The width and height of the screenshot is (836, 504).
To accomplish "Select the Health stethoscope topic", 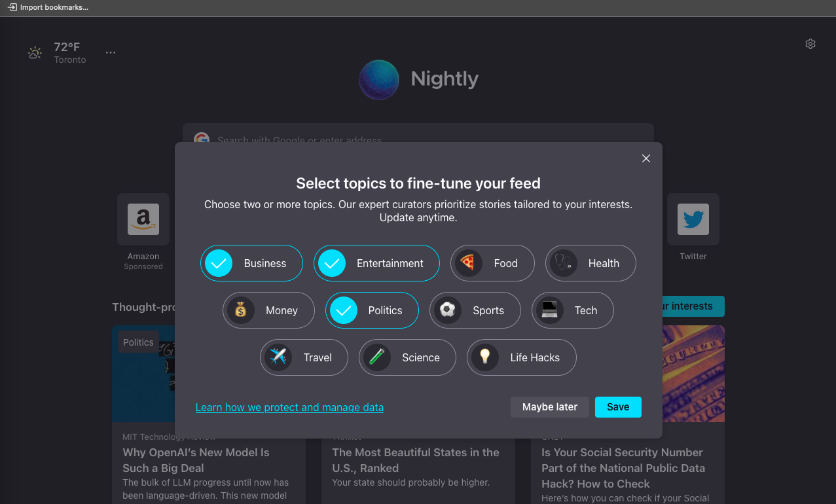I will (x=591, y=263).
